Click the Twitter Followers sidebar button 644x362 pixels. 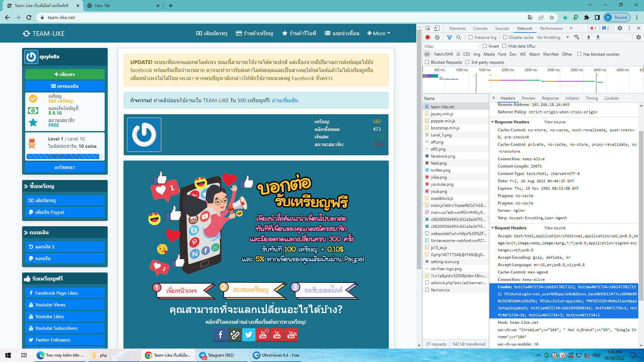(x=65, y=340)
